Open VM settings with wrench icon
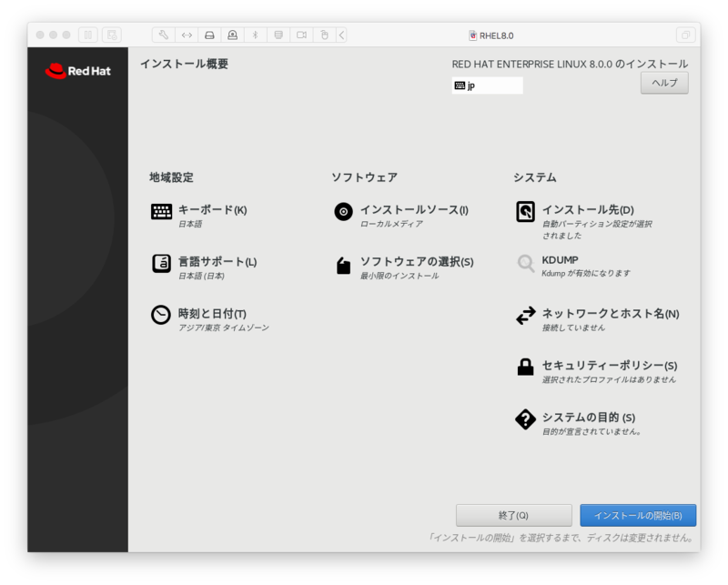Viewport: 728px width, 585px height. [x=164, y=35]
